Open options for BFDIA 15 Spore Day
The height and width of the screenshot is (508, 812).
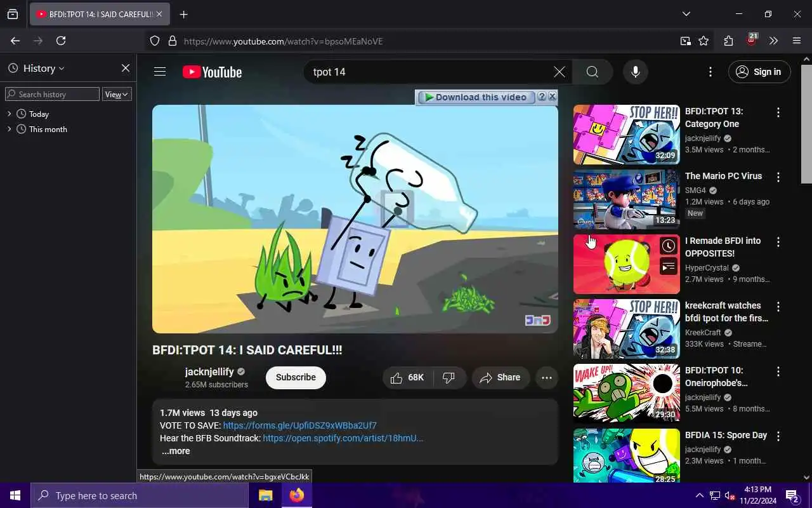pyautogui.click(x=778, y=436)
